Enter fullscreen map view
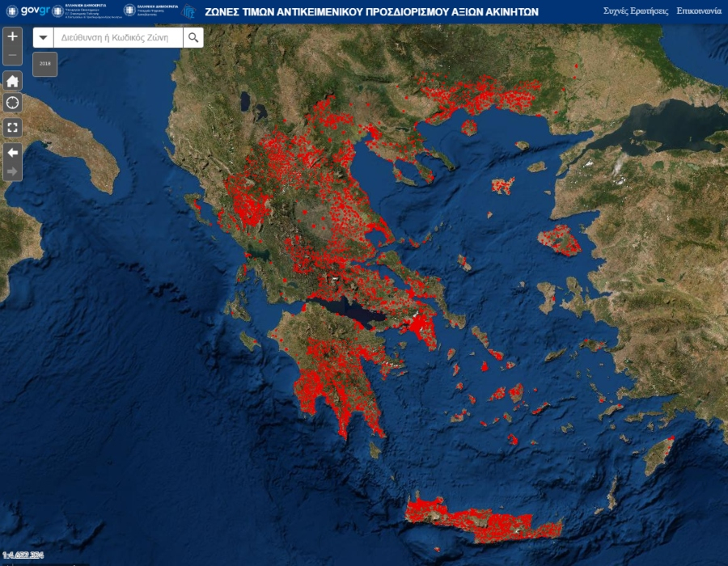Viewport: 728px width, 566px height. [x=11, y=127]
